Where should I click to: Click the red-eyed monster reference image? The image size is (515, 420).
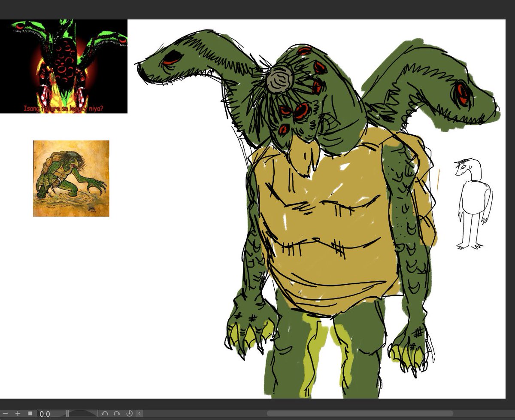click(64, 67)
